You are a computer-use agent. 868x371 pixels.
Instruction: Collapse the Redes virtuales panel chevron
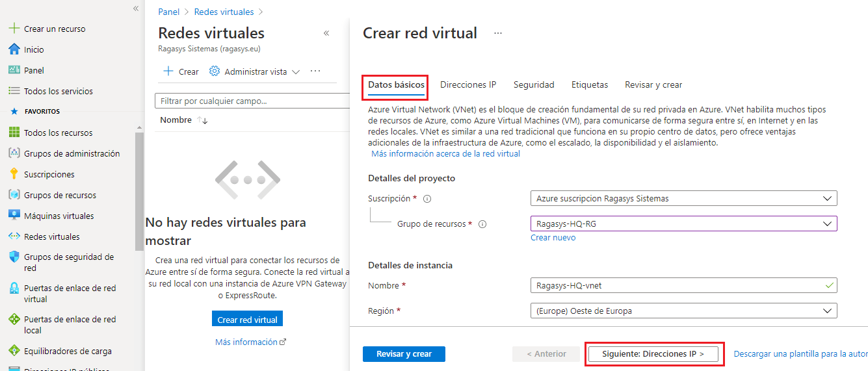(x=326, y=33)
